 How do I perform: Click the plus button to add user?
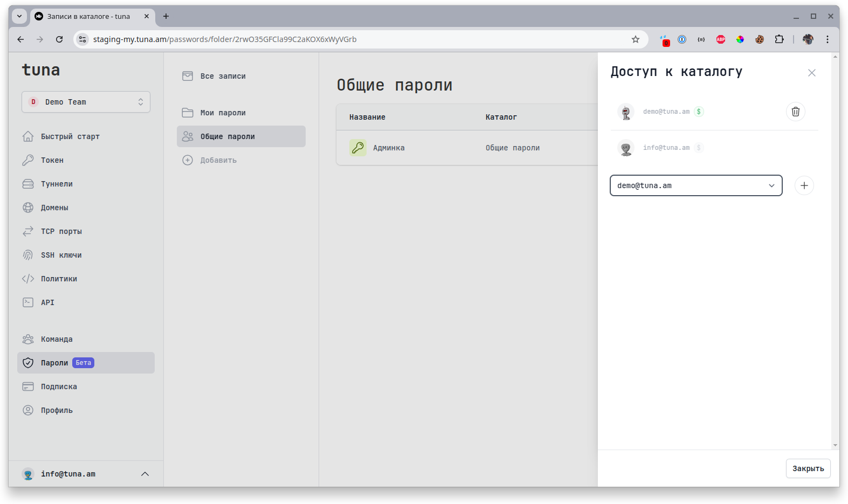804,185
